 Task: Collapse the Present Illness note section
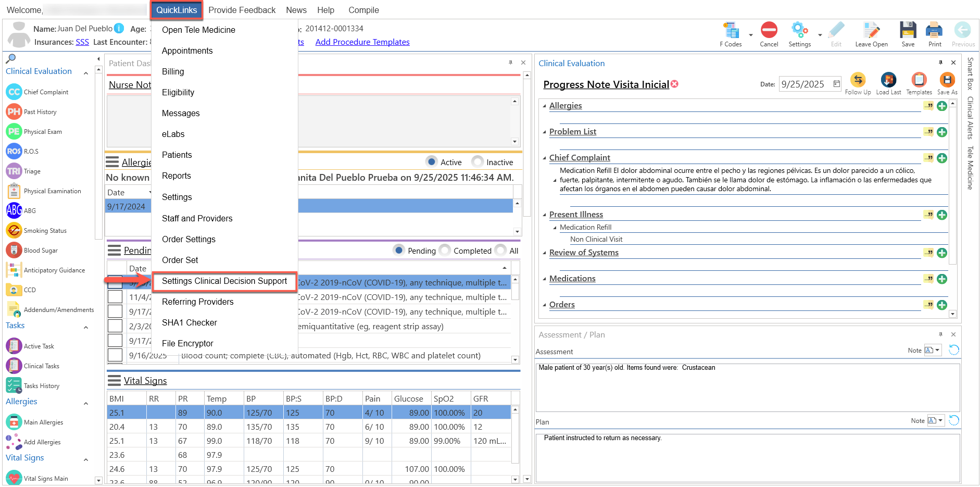click(x=545, y=215)
